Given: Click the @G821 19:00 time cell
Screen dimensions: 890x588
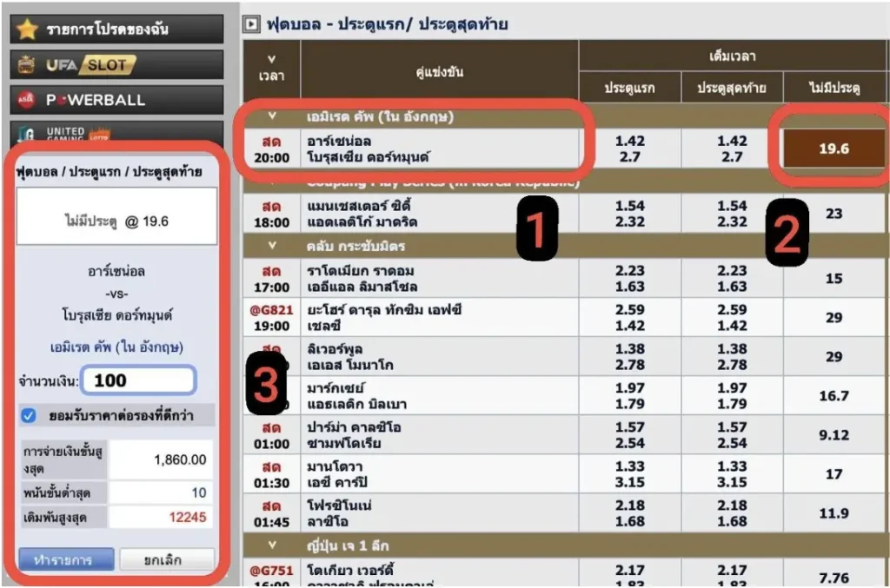Looking at the screenshot, I should 271,318.
